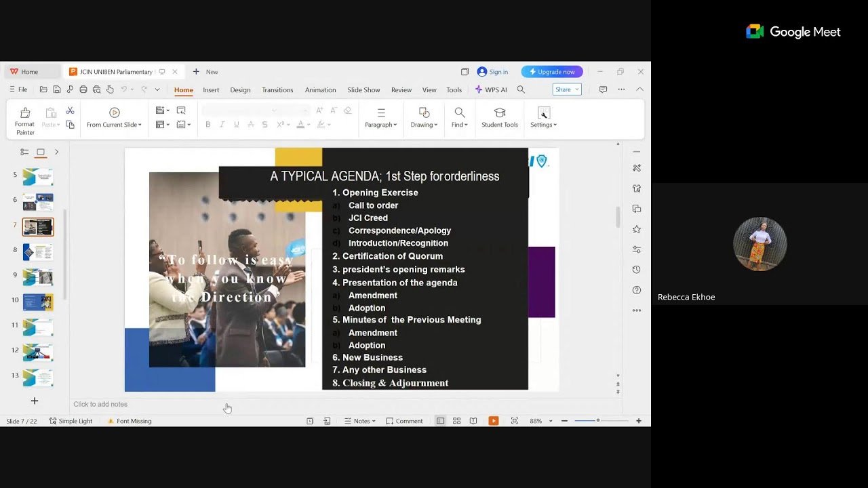The width and height of the screenshot is (868, 488).
Task: Open the Design ribbon tab
Action: click(240, 90)
